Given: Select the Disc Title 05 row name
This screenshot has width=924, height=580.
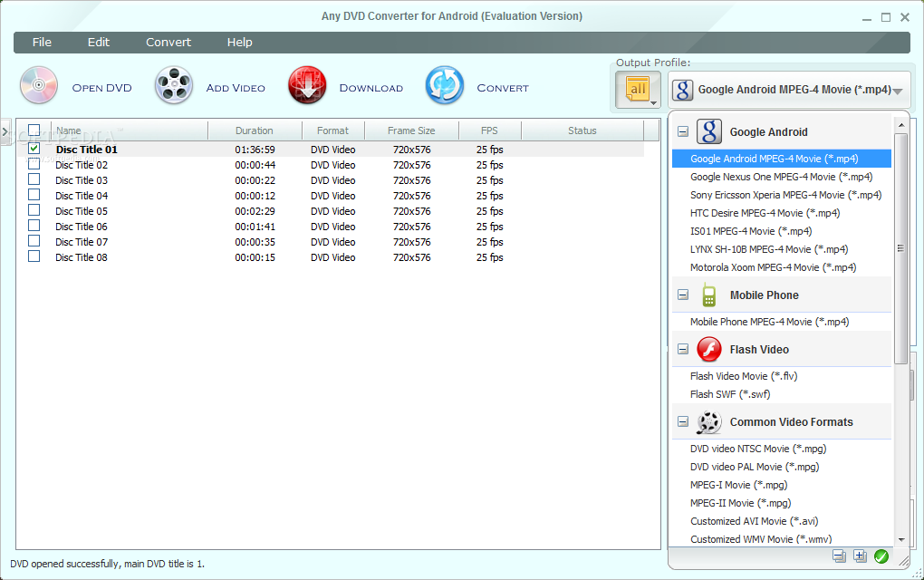Looking at the screenshot, I should pos(82,211).
